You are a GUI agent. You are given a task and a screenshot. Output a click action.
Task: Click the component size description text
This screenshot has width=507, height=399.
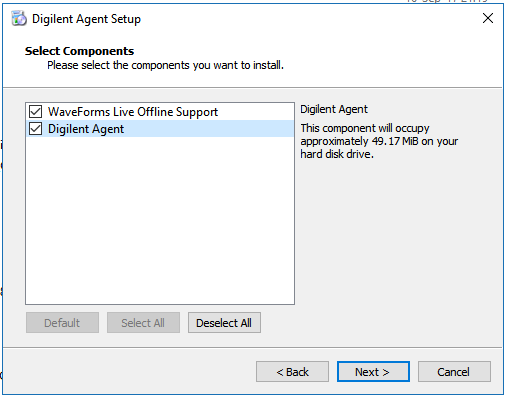click(x=379, y=141)
